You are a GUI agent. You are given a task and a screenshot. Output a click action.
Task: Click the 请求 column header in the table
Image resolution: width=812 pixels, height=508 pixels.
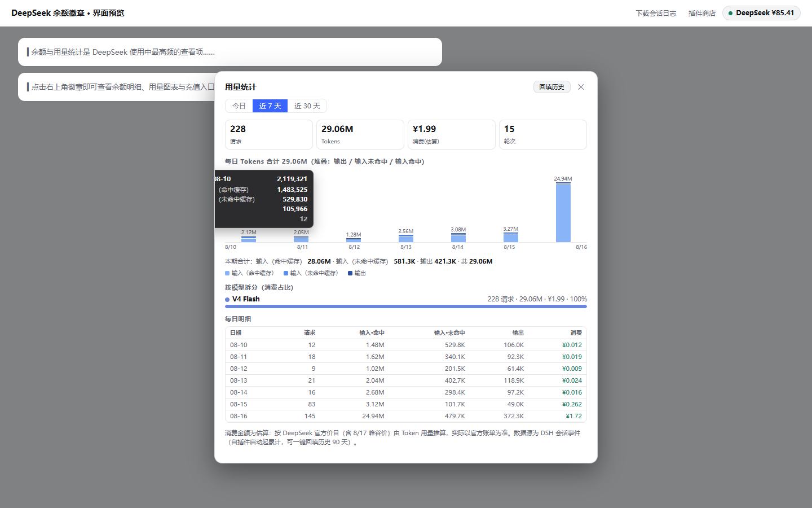pos(310,333)
